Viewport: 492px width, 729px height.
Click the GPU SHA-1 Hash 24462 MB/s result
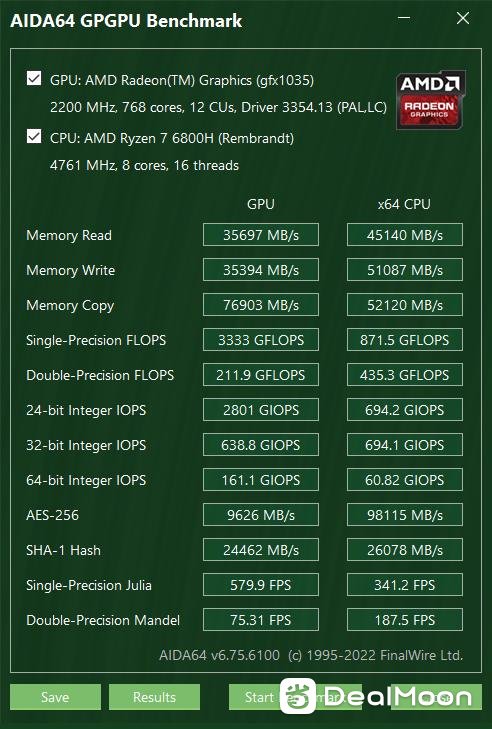[x=261, y=550]
